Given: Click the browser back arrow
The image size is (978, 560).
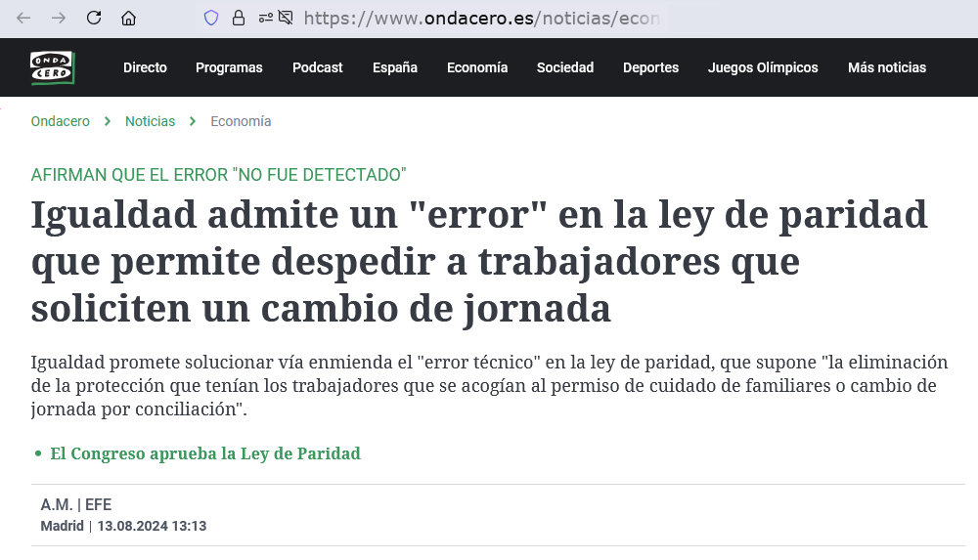Looking at the screenshot, I should coord(24,18).
